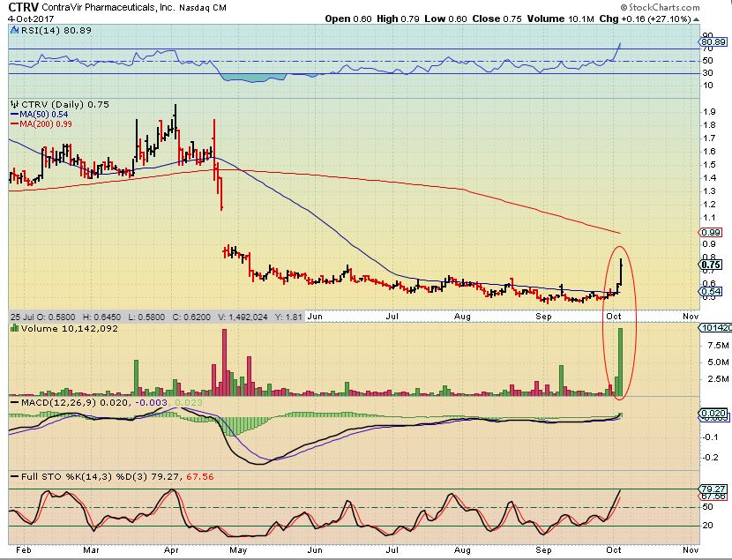Click the -0.2 MACD axis label
Screen dimensions: 732x560
click(710, 458)
